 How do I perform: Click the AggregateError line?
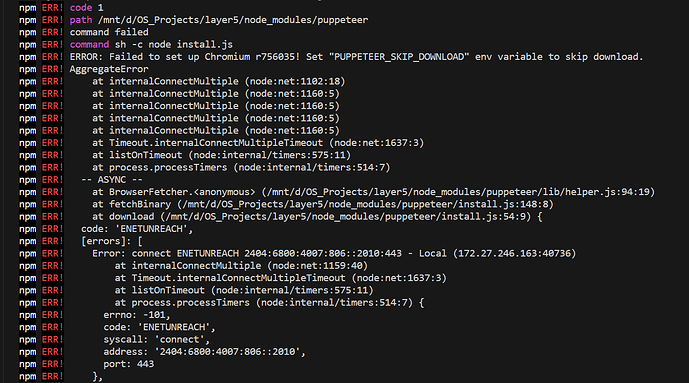click(x=109, y=69)
